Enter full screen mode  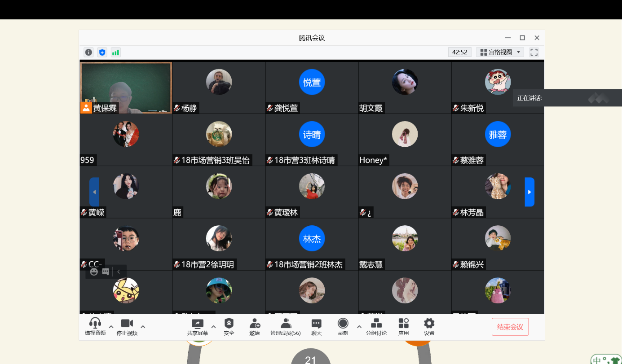pyautogui.click(x=534, y=53)
